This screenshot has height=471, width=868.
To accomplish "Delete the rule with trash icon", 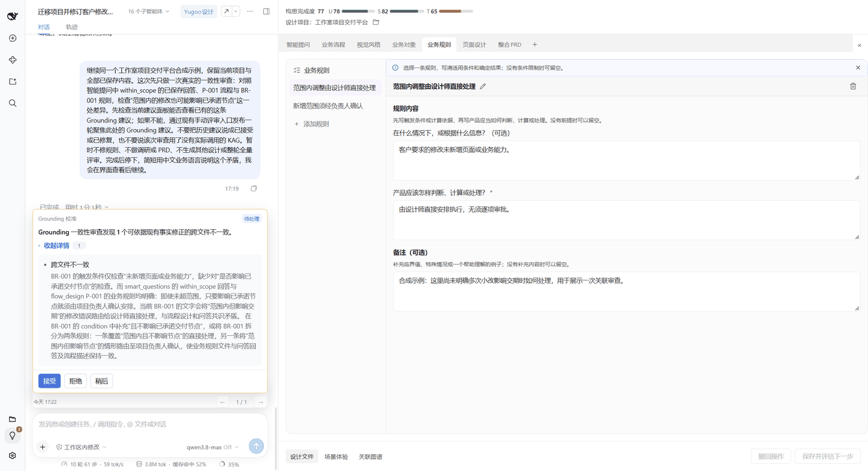I will 853,86.
